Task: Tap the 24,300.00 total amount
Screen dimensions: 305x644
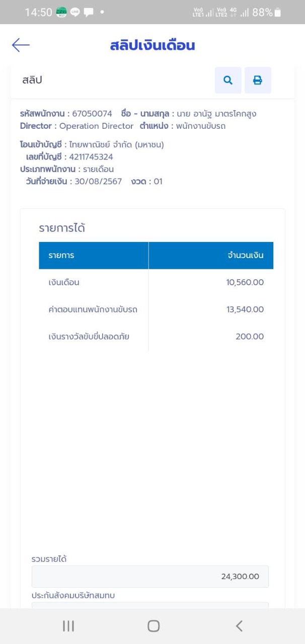Action: (x=240, y=577)
